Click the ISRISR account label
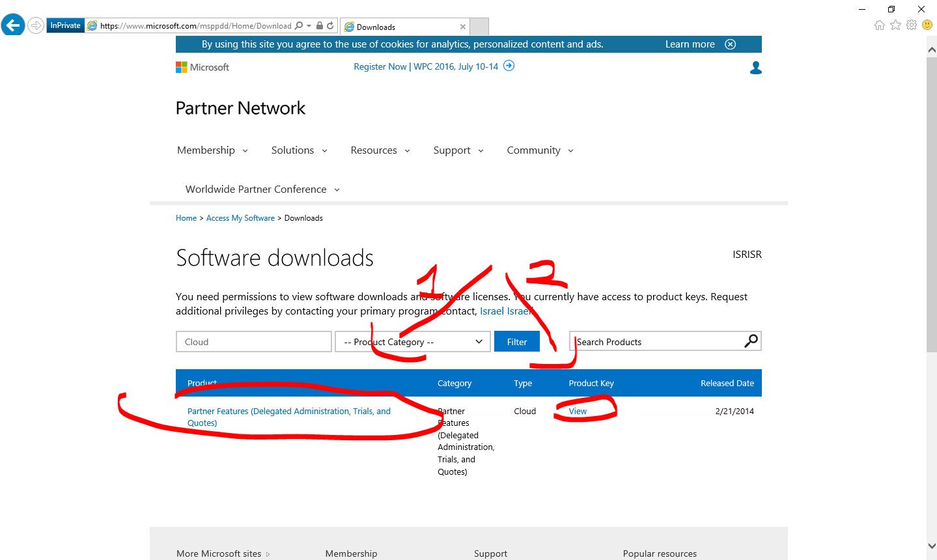This screenshot has height=560, width=937. click(x=747, y=255)
